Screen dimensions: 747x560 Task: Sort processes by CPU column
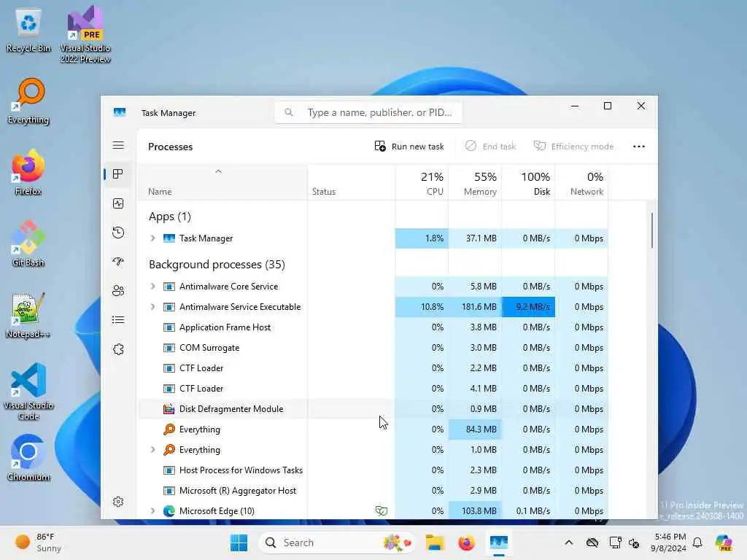click(422, 183)
